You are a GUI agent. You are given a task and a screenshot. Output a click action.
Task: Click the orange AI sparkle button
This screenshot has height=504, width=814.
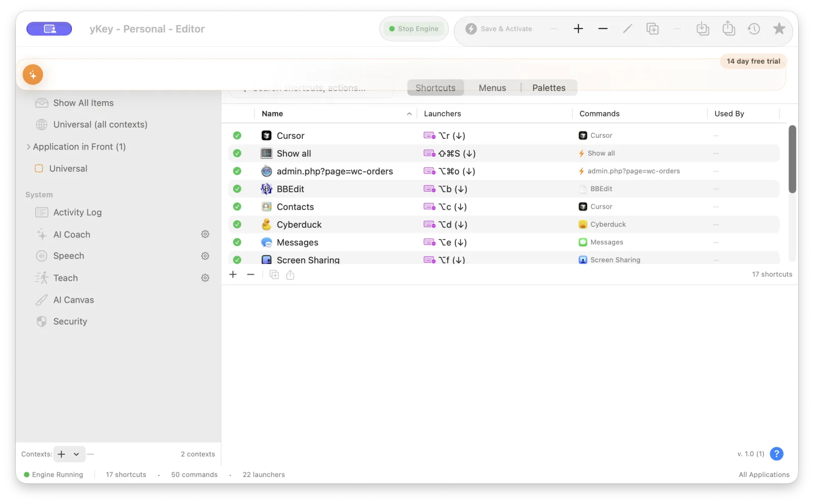click(x=33, y=75)
